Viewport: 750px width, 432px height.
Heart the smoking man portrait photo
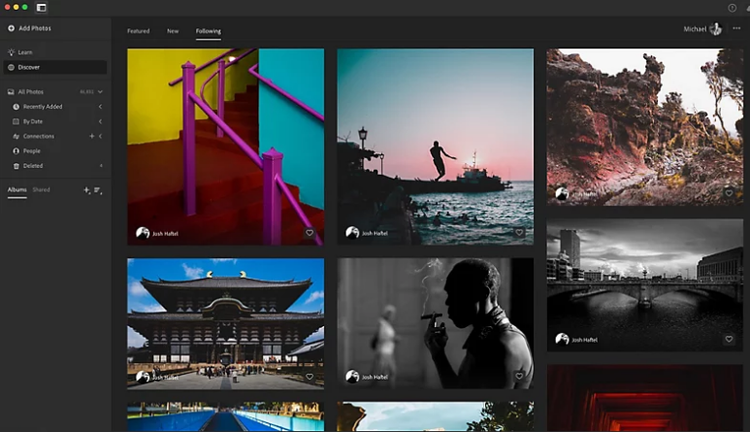[519, 376]
